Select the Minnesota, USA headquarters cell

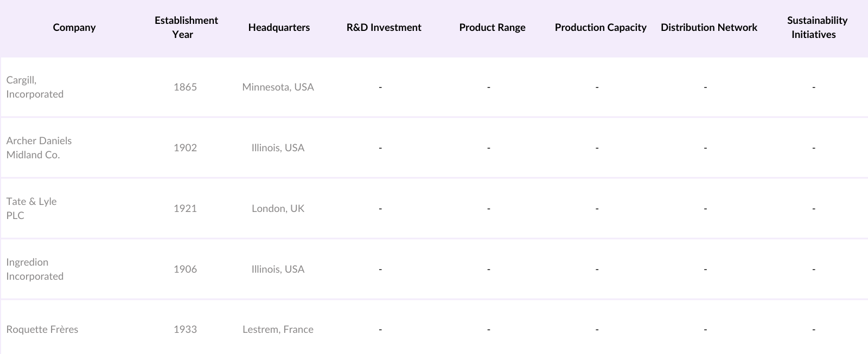tap(278, 87)
